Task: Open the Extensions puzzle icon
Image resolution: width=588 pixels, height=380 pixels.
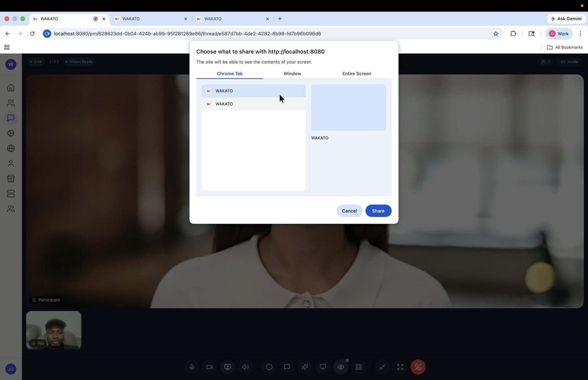Action: point(513,34)
